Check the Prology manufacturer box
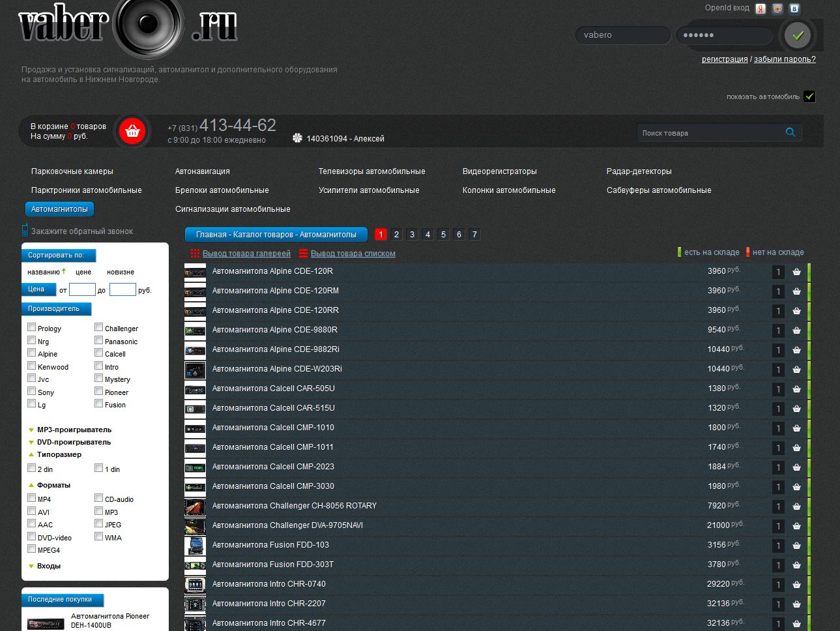Screen dimensions: 840x631 click(31, 327)
